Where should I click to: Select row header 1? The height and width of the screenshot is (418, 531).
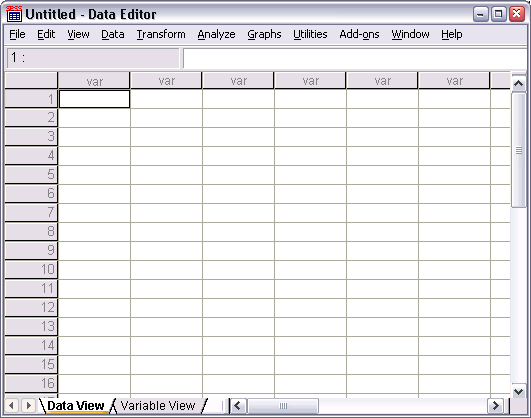pyautogui.click(x=31, y=99)
